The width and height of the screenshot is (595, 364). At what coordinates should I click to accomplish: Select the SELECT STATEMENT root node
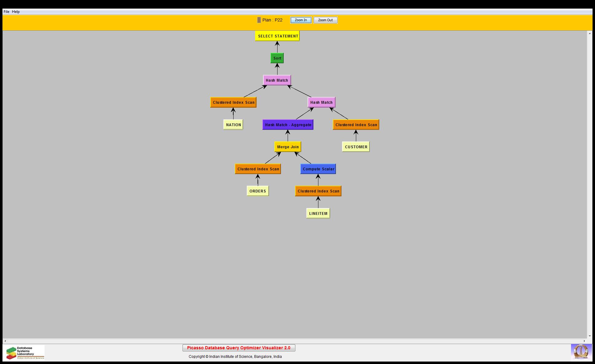[277, 36]
